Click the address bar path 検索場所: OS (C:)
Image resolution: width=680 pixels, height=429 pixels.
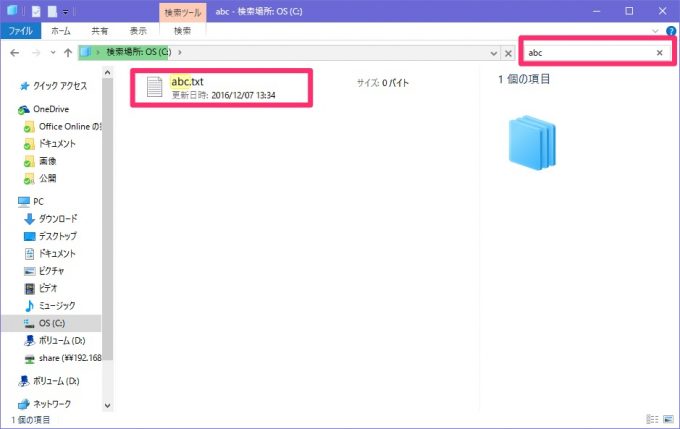click(139, 52)
